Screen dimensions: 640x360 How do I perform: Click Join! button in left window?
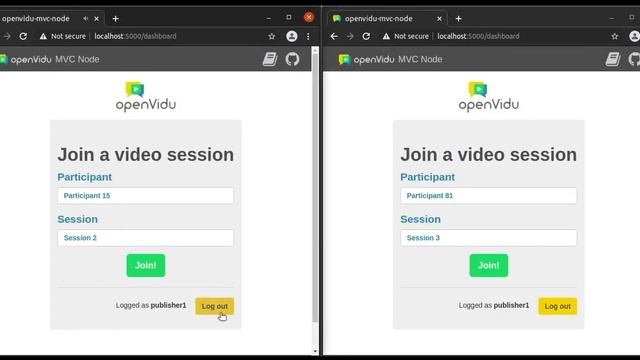click(146, 265)
